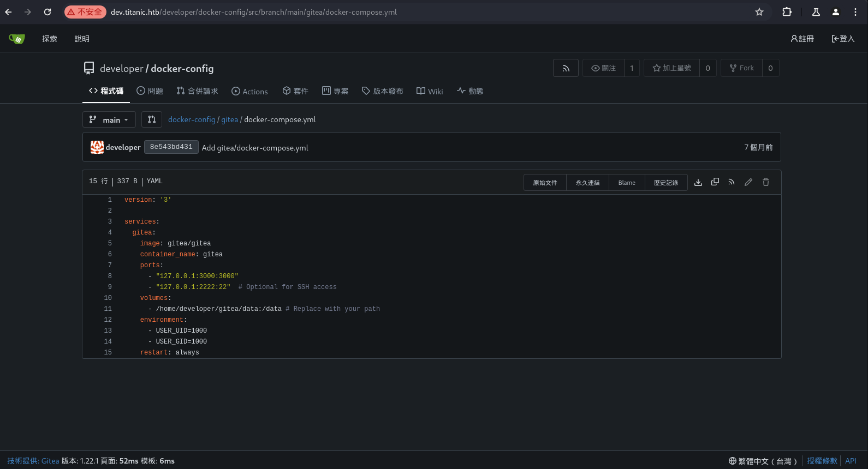Switch to the 動態 activity tab

470,91
